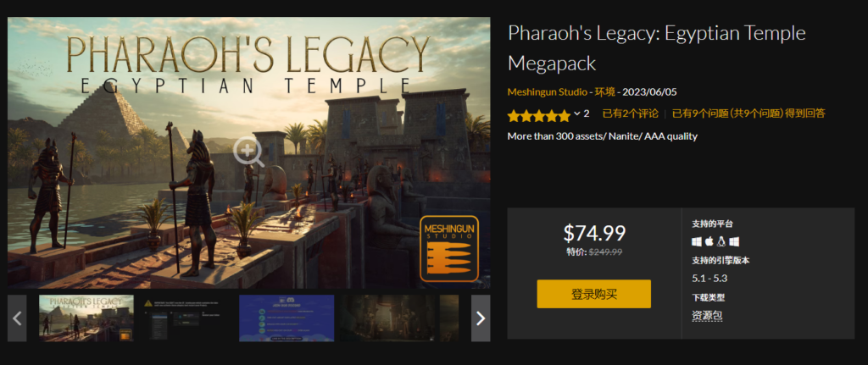
Task: Open the 已有2个评论 reviews link
Action: (x=630, y=113)
